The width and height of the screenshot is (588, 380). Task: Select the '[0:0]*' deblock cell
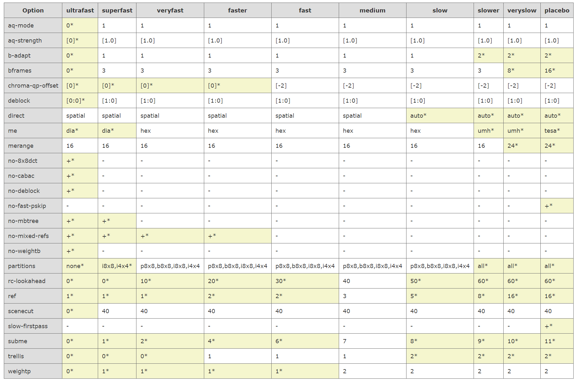click(x=76, y=101)
